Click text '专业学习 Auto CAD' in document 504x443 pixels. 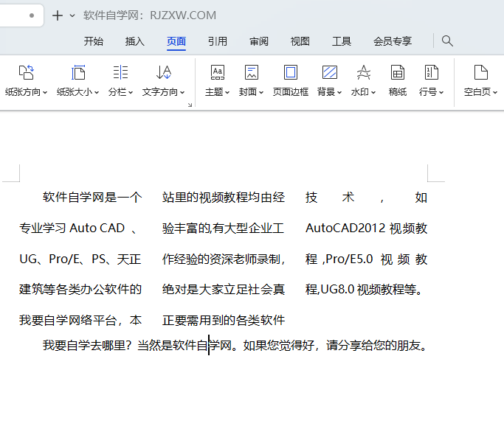coord(72,228)
